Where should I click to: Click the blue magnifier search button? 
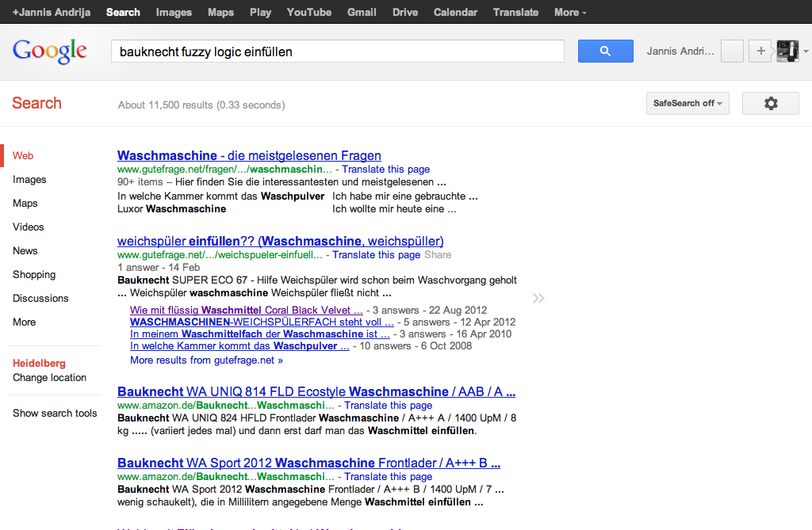(x=605, y=51)
